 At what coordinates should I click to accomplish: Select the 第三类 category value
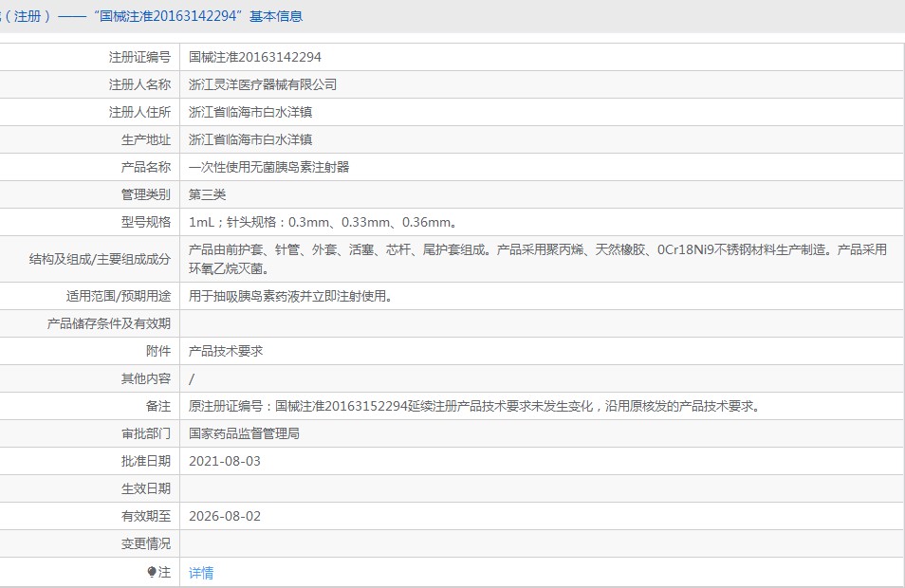pos(207,194)
